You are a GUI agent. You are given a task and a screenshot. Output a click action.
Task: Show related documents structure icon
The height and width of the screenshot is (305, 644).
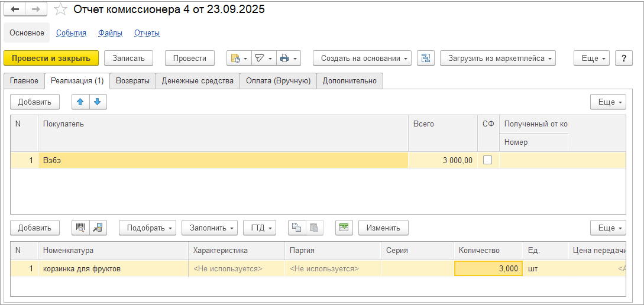coord(426,59)
